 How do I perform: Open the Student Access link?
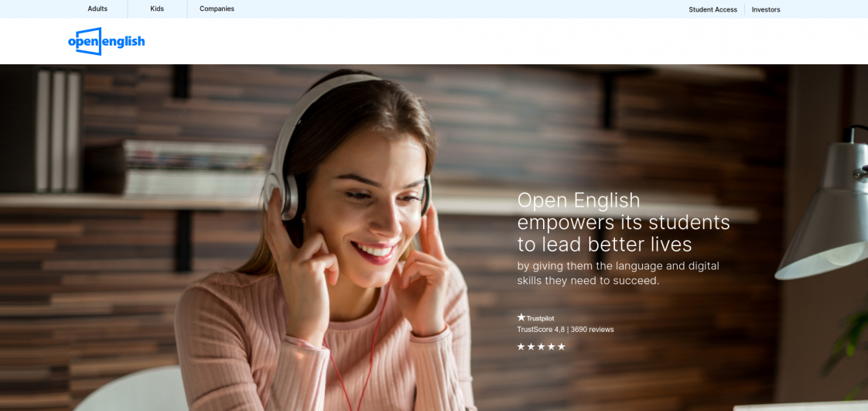(x=713, y=10)
